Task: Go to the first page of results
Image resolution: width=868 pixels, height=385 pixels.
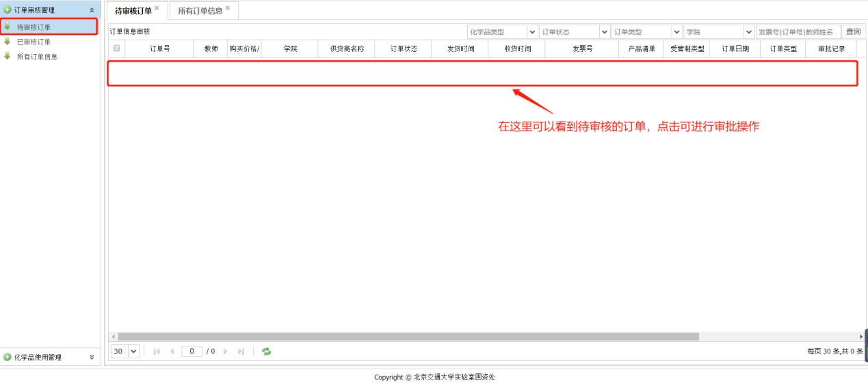Action: coord(157,351)
